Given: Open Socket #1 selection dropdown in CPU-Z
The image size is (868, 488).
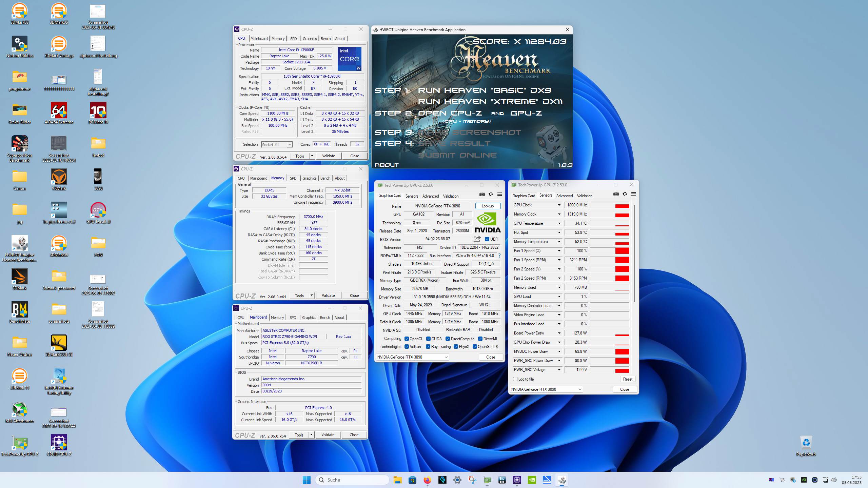Looking at the screenshot, I should 277,145.
